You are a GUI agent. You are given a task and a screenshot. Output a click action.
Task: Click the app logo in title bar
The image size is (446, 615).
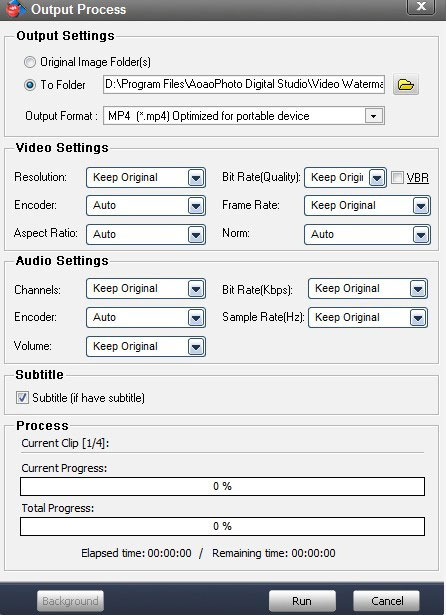click(14, 9)
